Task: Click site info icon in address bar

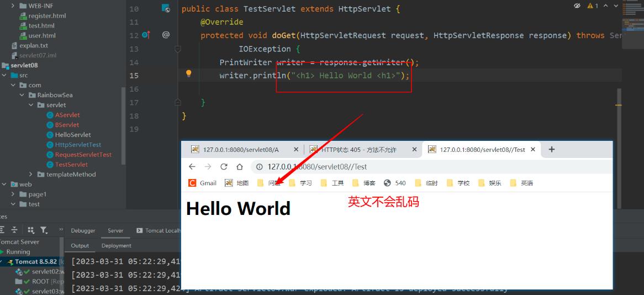Action: pyautogui.click(x=260, y=167)
